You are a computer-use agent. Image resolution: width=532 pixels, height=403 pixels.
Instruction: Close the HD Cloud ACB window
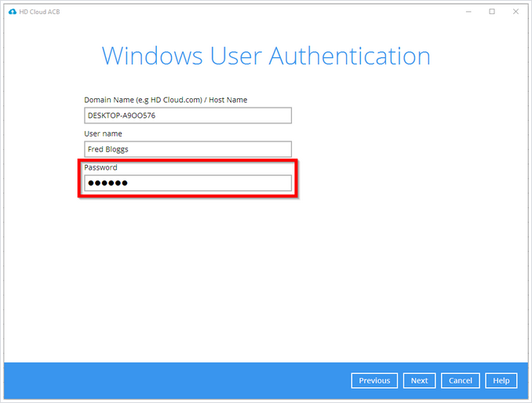point(516,12)
